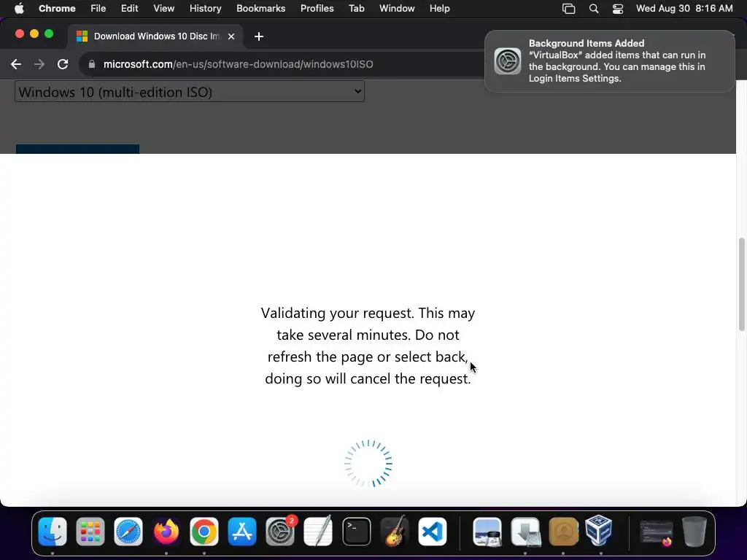This screenshot has width=747, height=560.
Task: Open Terminal from the Dock
Action: (x=356, y=532)
